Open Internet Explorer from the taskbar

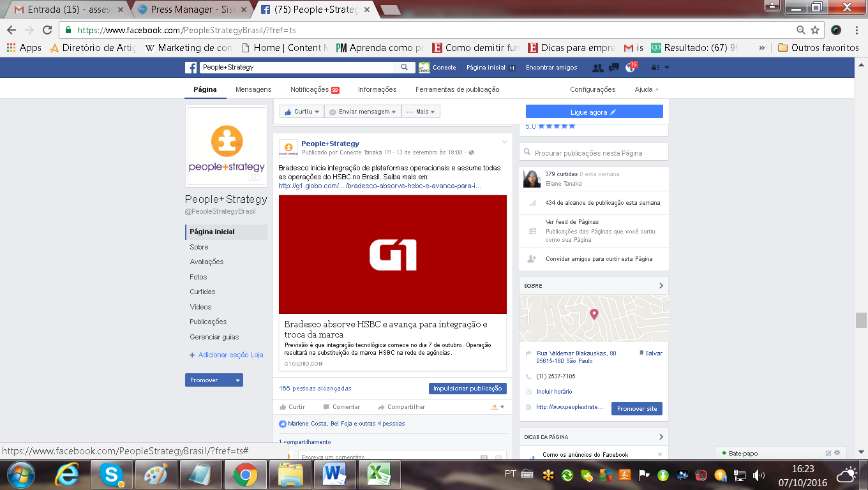(x=66, y=474)
